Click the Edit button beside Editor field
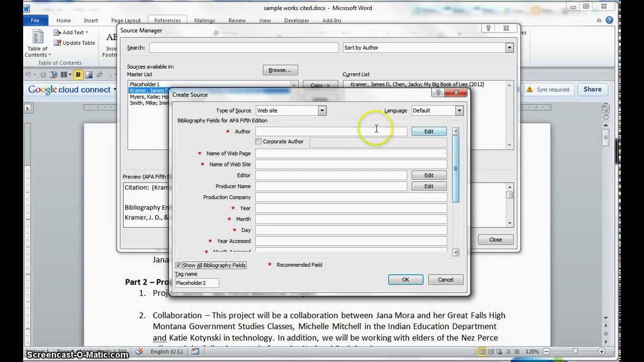This screenshot has width=644, height=362. 429,175
